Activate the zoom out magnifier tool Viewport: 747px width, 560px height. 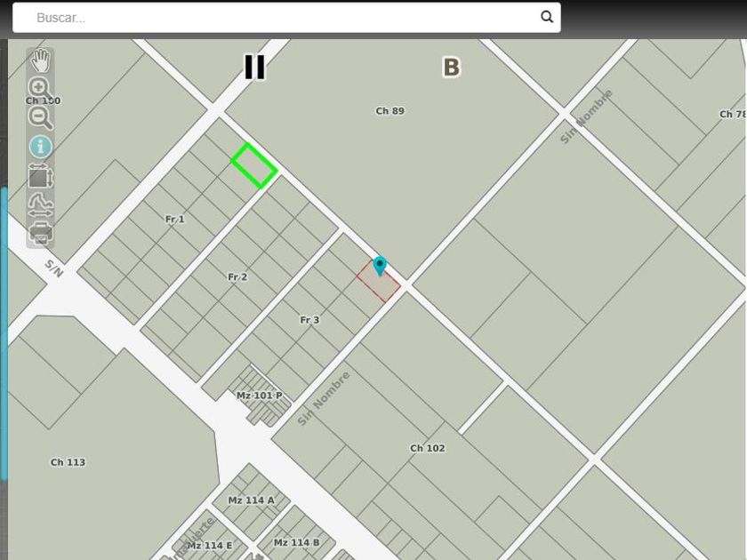click(x=40, y=117)
